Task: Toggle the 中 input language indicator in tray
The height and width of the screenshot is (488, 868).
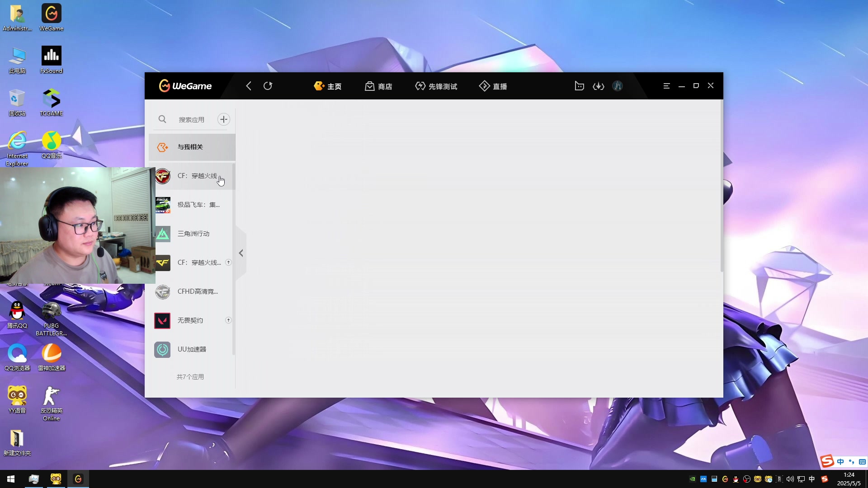Action: pyautogui.click(x=812, y=479)
